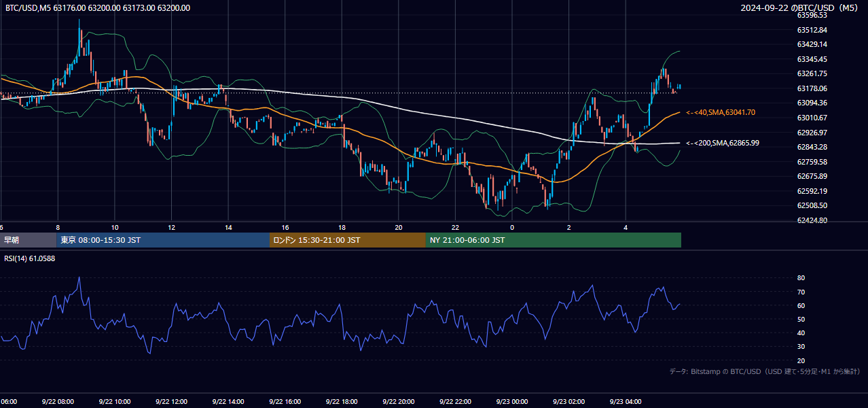Click the Bitstamp data source note
Viewport: 868px width, 408px height.
click(765, 372)
